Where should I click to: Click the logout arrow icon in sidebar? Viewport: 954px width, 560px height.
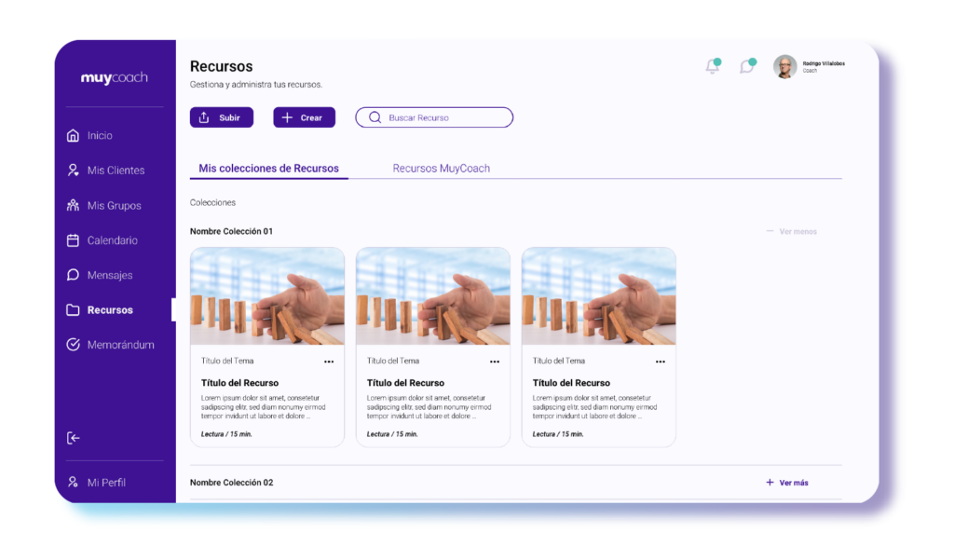pyautogui.click(x=74, y=438)
